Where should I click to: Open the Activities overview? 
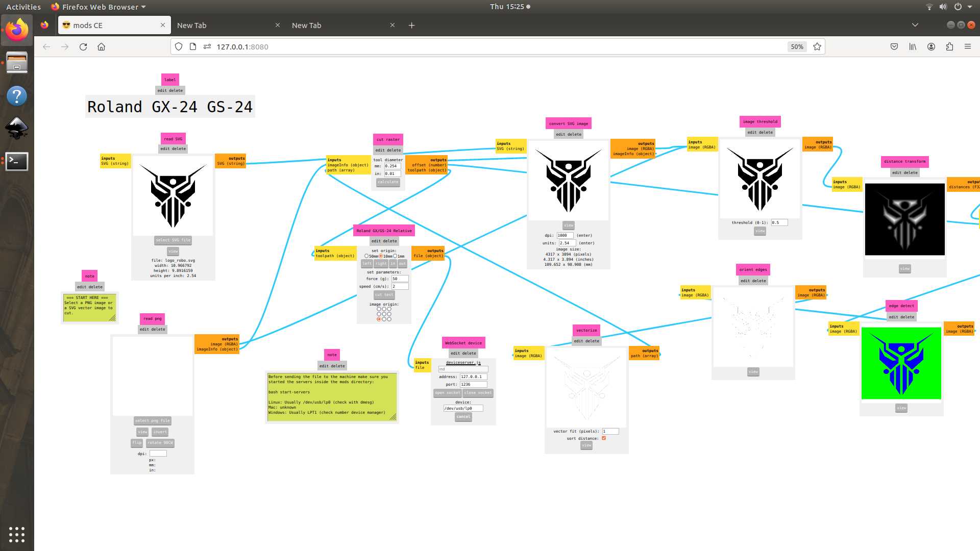coord(23,7)
